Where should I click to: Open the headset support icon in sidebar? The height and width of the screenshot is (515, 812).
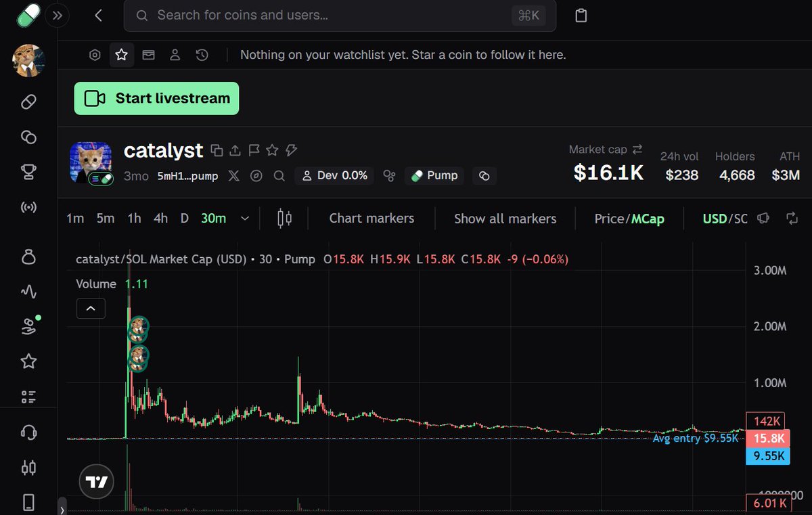28,432
